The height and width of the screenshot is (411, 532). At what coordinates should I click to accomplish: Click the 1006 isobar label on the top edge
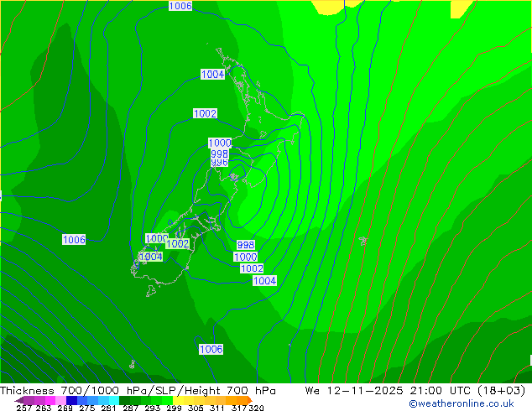point(180,6)
